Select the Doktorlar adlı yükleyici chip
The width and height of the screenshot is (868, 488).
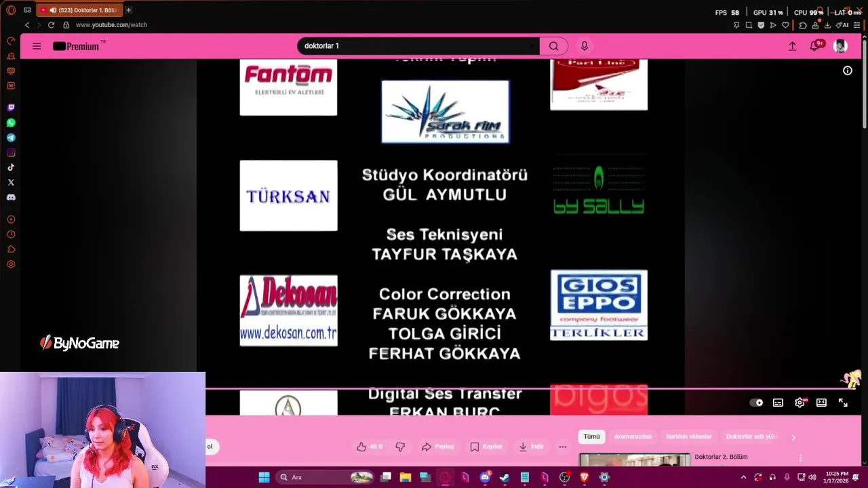click(751, 436)
